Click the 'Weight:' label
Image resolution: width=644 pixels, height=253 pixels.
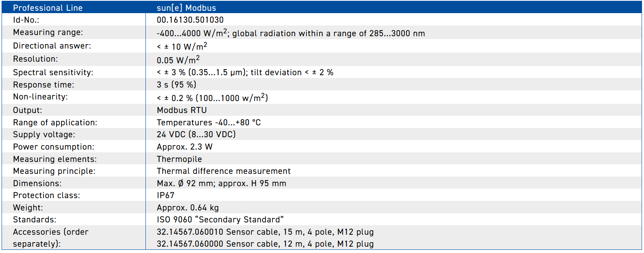(28, 208)
